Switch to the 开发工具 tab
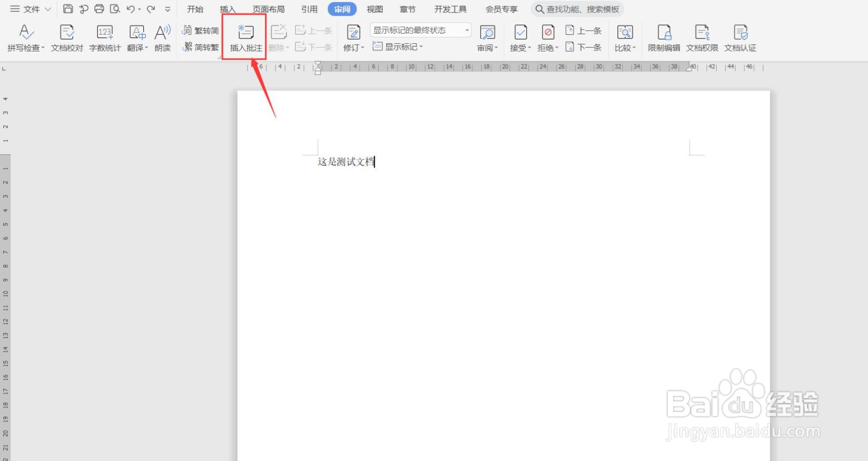 tap(450, 9)
